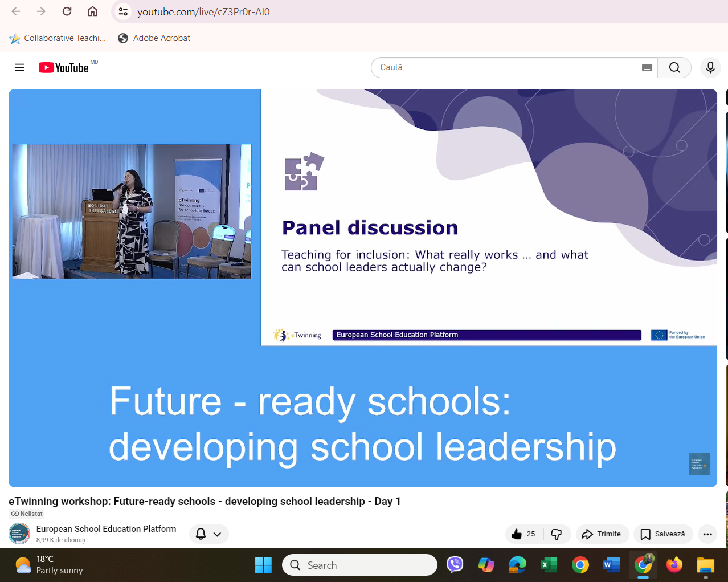View site information icon in address bar
The width and height of the screenshot is (728, 582).
point(123,11)
